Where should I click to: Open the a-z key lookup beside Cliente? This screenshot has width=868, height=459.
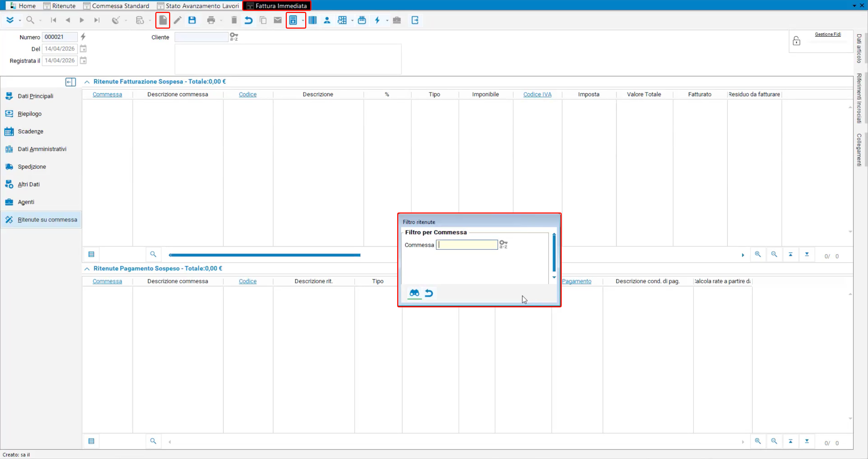click(x=234, y=37)
